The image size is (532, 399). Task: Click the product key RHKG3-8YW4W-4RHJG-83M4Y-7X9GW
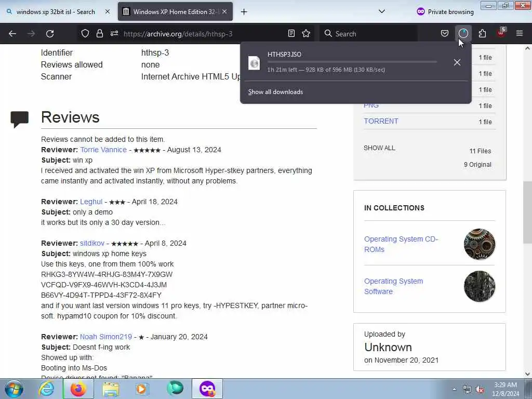tap(107, 274)
